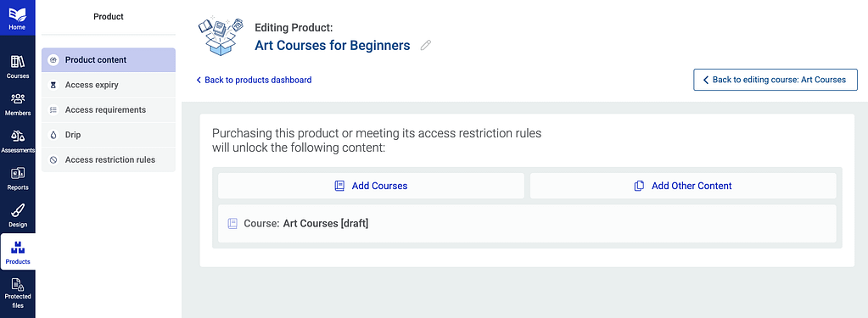Click Add Other Content button
The height and width of the screenshot is (318, 868).
point(683,186)
